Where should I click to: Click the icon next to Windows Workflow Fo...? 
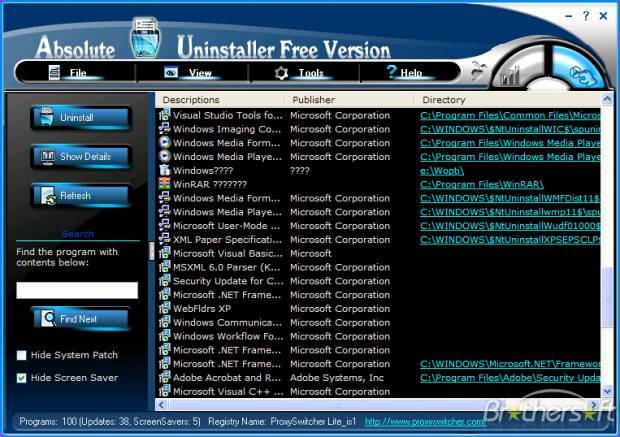tap(164, 336)
